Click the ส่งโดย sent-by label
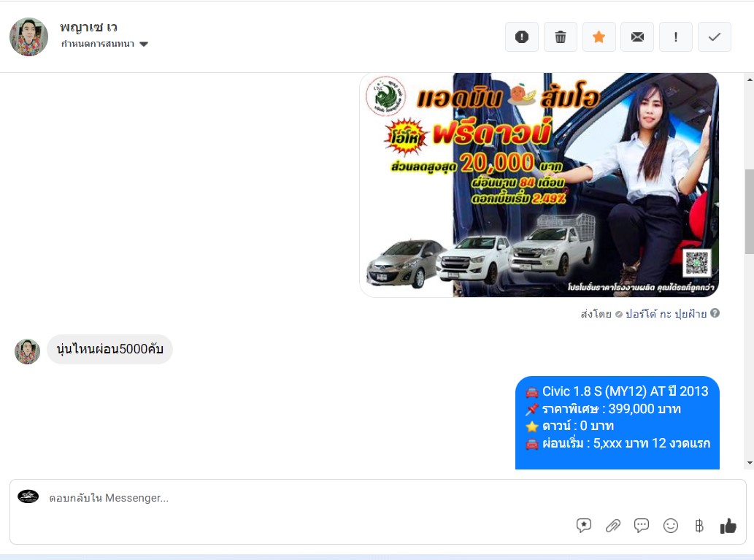Viewport: 754px width, 560px height. tap(596, 314)
